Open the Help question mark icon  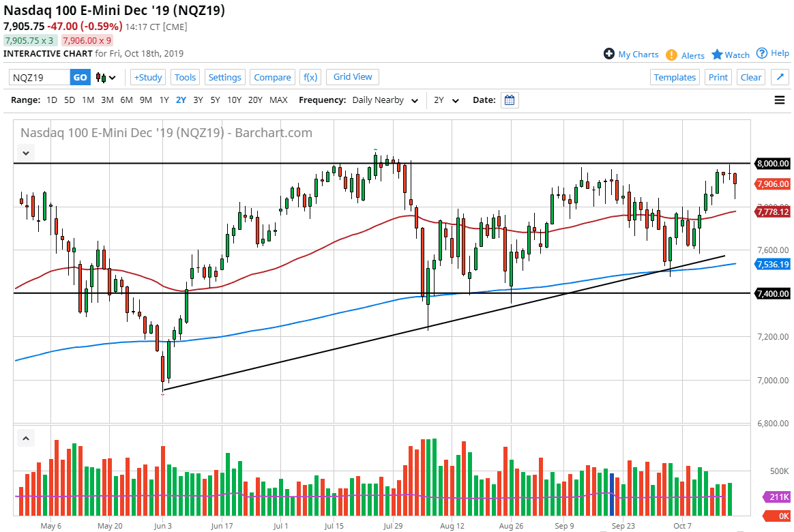coord(762,53)
